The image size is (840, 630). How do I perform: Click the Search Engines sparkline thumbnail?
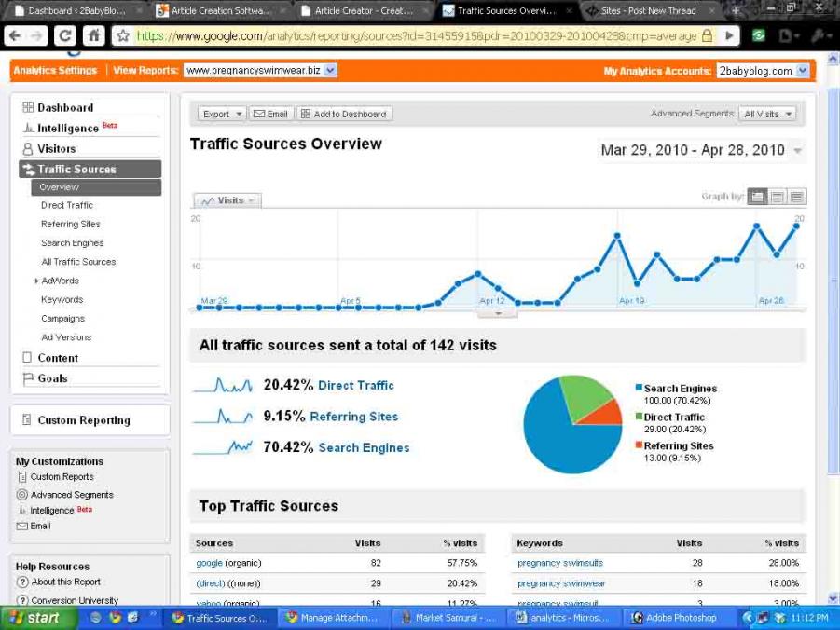223,446
